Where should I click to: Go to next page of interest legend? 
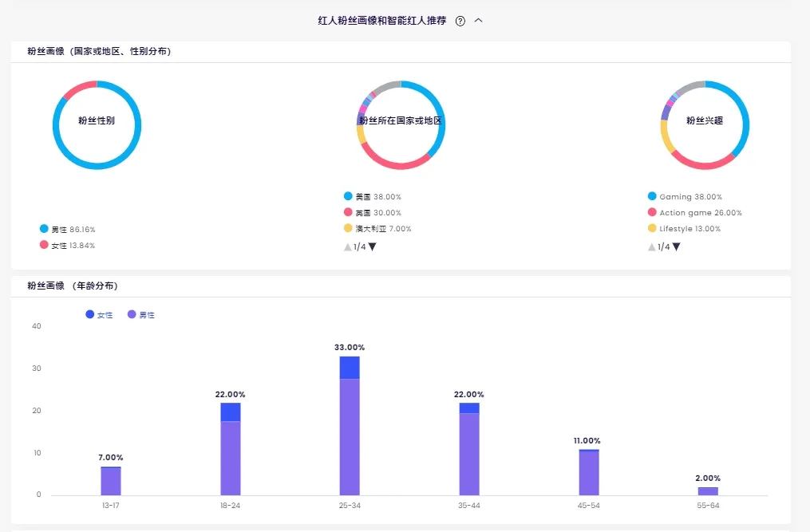click(676, 247)
